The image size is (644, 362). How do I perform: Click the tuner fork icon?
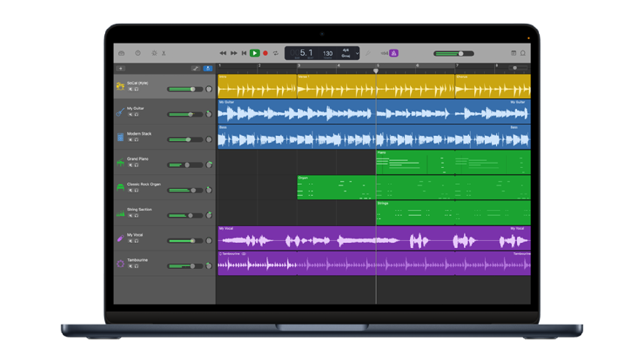[x=368, y=53]
